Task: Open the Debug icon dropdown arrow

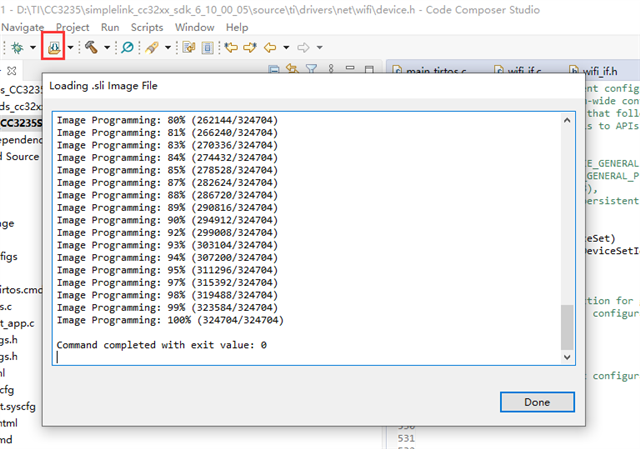Action: 33,48
